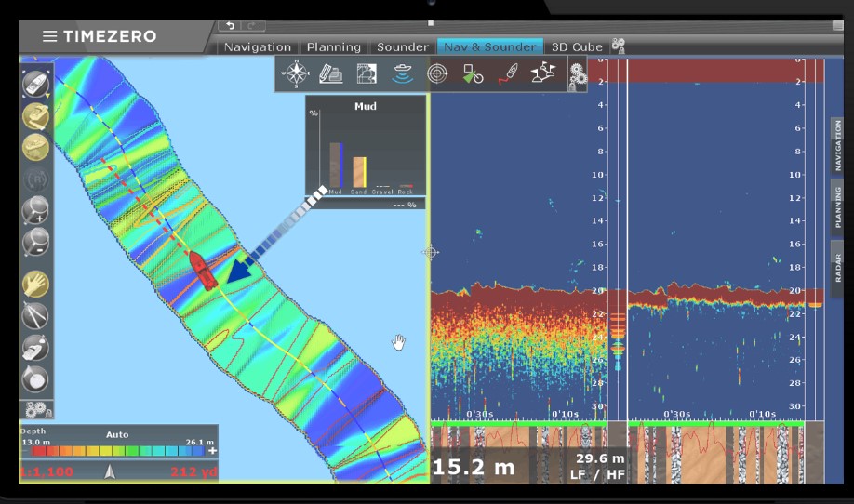854x504 pixels.
Task: Select the divider measuring tool
Action: [x=35, y=316]
